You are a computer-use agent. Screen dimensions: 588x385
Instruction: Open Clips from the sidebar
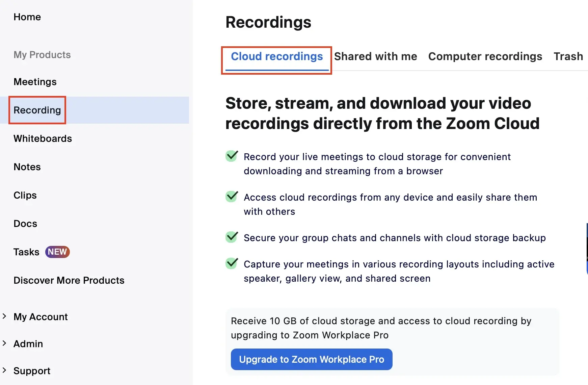(x=25, y=195)
